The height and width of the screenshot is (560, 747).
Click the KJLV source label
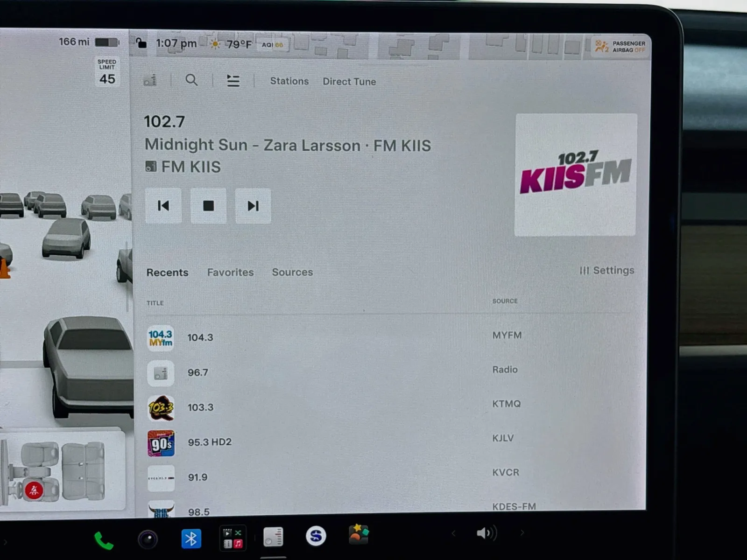[x=503, y=438]
